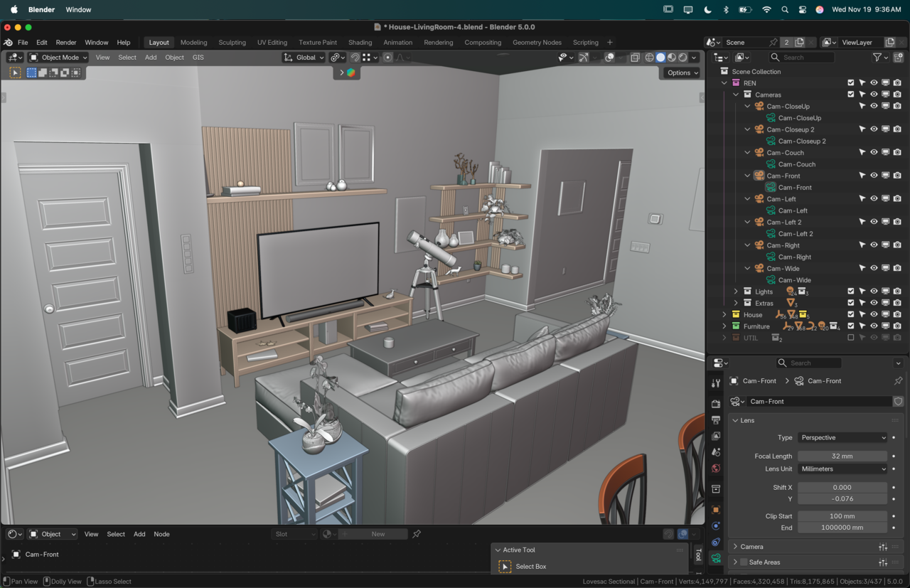Open the Render properties tab icon
Screen dimensions: 910x588
tap(716, 403)
